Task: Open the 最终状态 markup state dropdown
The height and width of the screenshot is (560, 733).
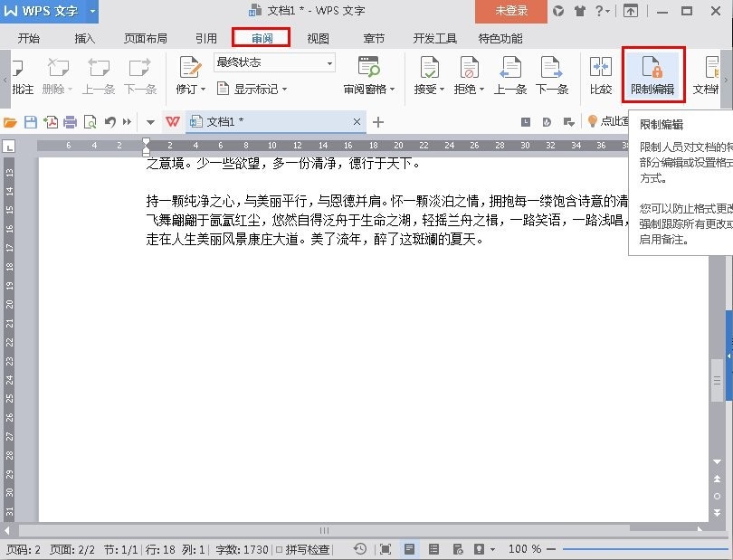Action: tap(273, 62)
